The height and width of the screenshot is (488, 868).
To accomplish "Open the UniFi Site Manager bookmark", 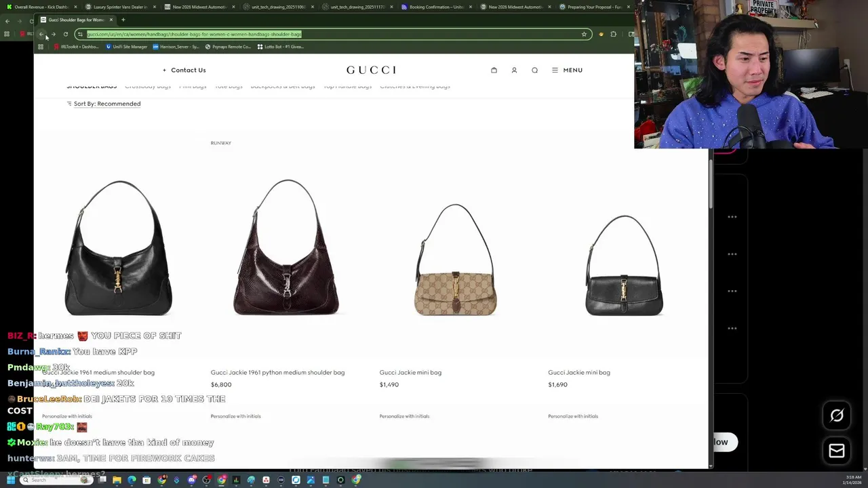I will point(127,47).
